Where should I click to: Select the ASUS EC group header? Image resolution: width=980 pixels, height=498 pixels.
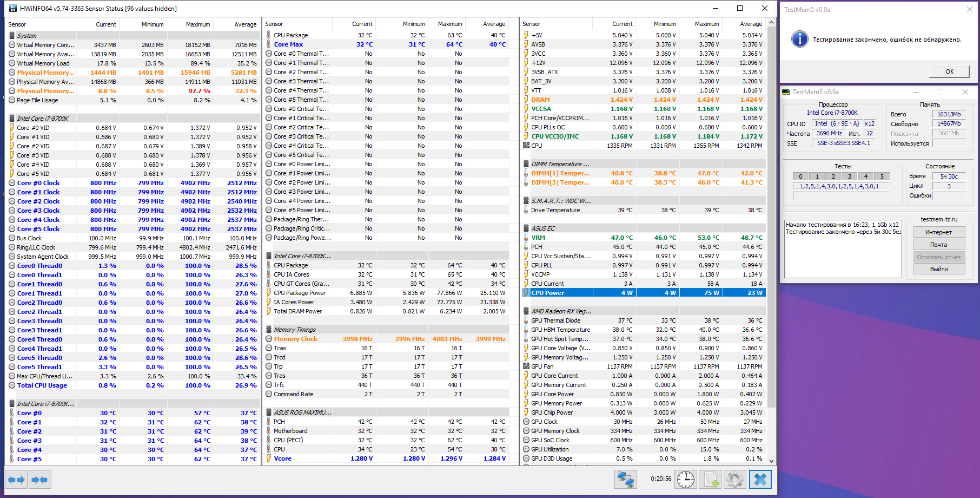(644, 228)
